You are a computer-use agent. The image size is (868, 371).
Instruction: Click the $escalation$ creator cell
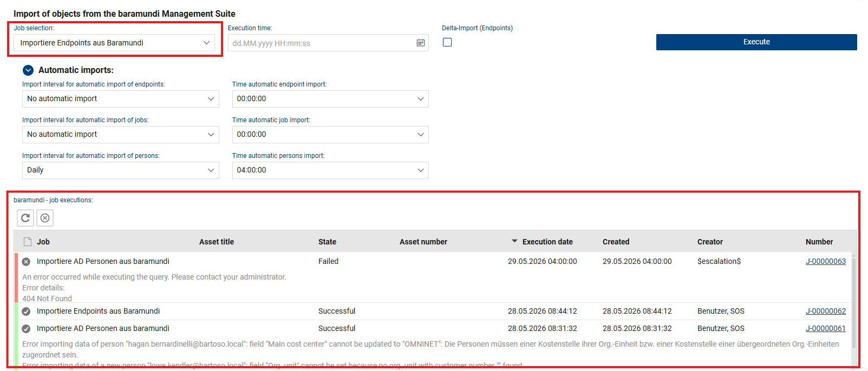point(719,261)
